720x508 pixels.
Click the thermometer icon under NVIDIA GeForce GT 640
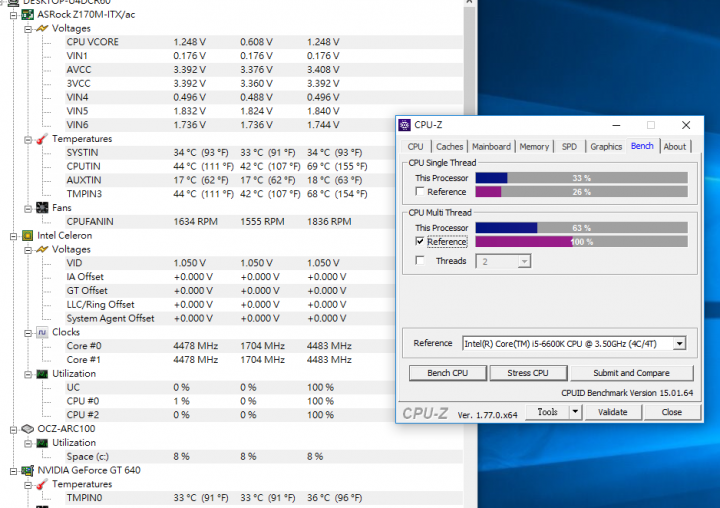[42, 484]
